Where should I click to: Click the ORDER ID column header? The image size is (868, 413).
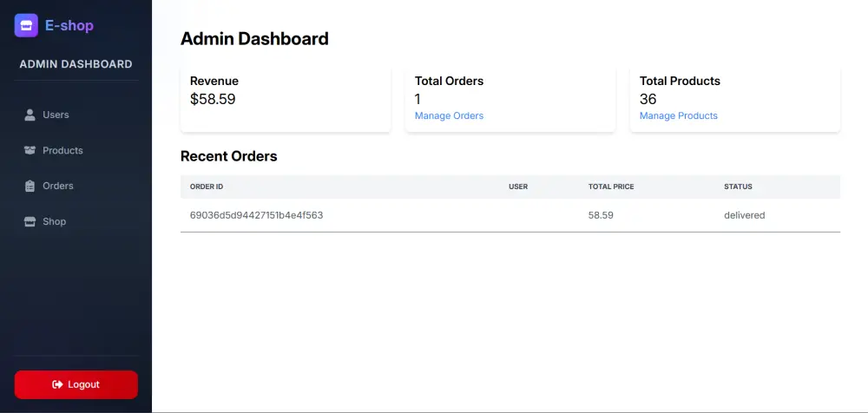click(x=207, y=187)
